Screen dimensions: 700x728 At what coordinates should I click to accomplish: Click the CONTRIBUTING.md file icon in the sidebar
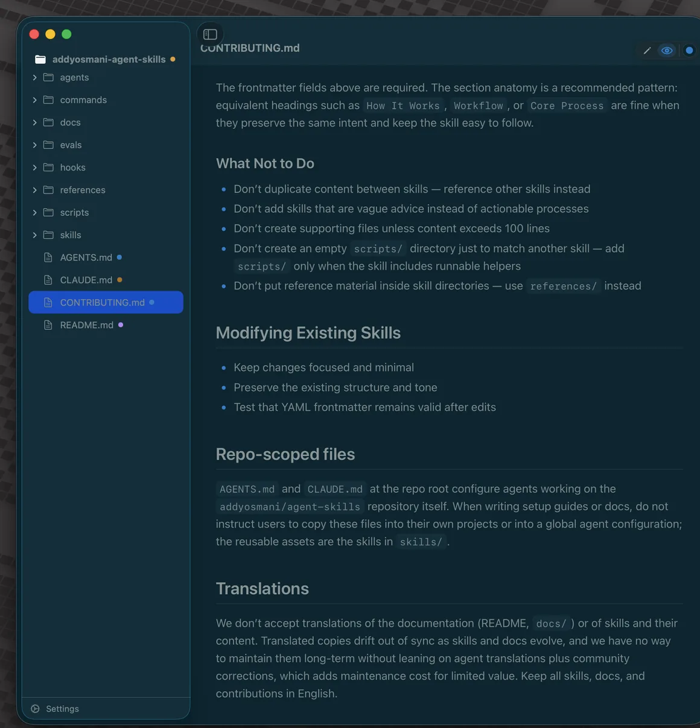pyautogui.click(x=48, y=303)
